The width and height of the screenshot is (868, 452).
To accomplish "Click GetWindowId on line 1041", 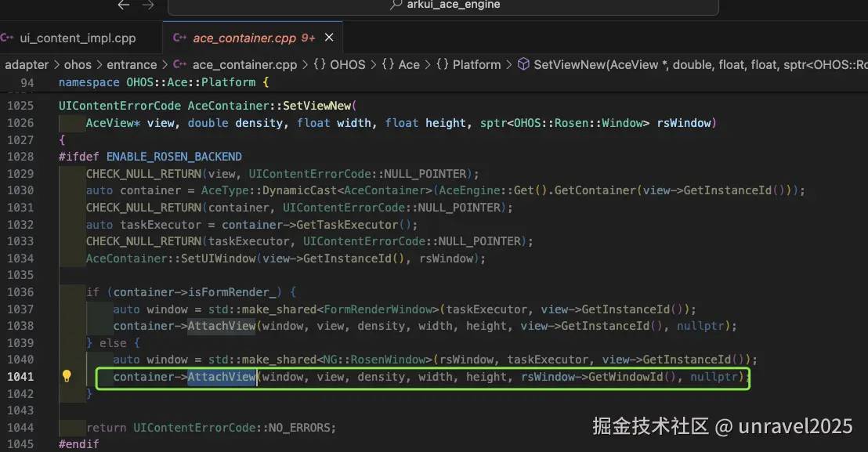I will (625, 377).
